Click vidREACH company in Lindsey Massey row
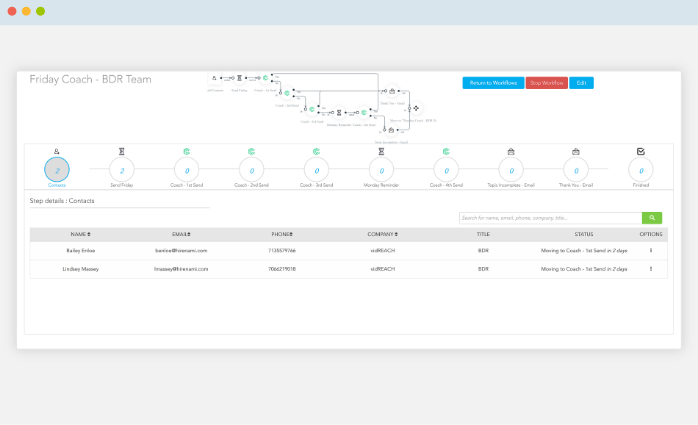Image resolution: width=698 pixels, height=425 pixels. [383, 269]
